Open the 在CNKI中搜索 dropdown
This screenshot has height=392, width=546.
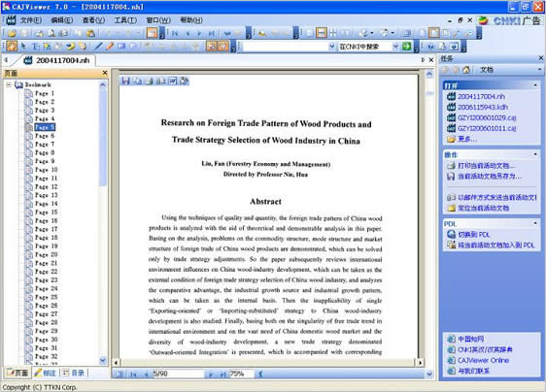pos(395,47)
